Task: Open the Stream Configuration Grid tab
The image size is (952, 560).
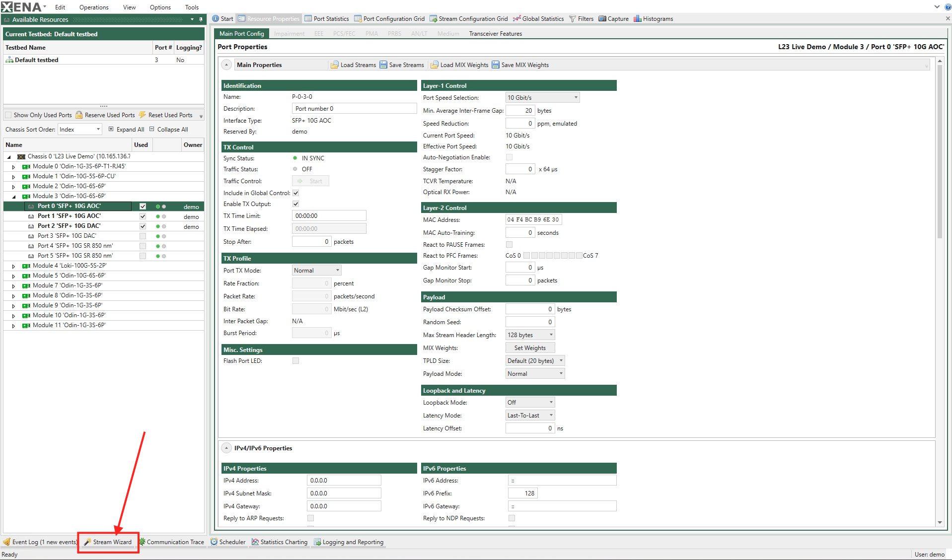Action: [x=469, y=19]
